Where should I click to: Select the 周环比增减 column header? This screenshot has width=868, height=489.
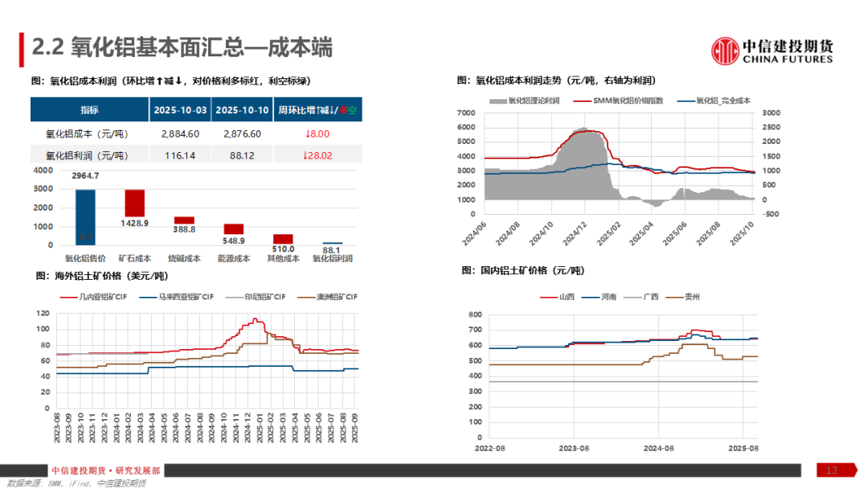(x=317, y=109)
